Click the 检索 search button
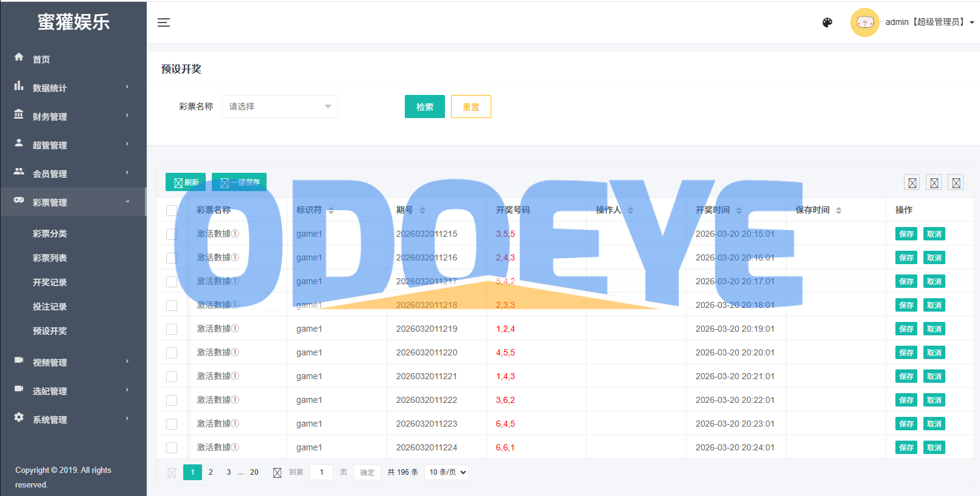This screenshot has height=496, width=980. point(424,107)
